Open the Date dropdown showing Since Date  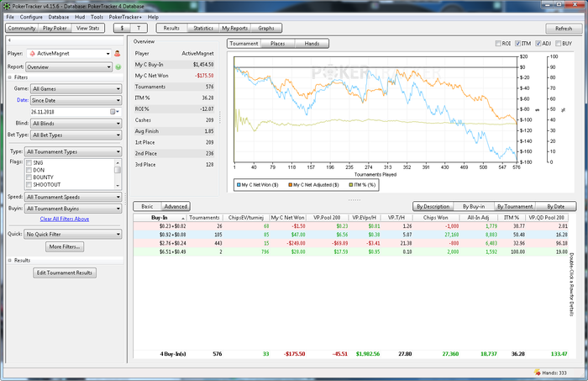pyautogui.click(x=76, y=101)
